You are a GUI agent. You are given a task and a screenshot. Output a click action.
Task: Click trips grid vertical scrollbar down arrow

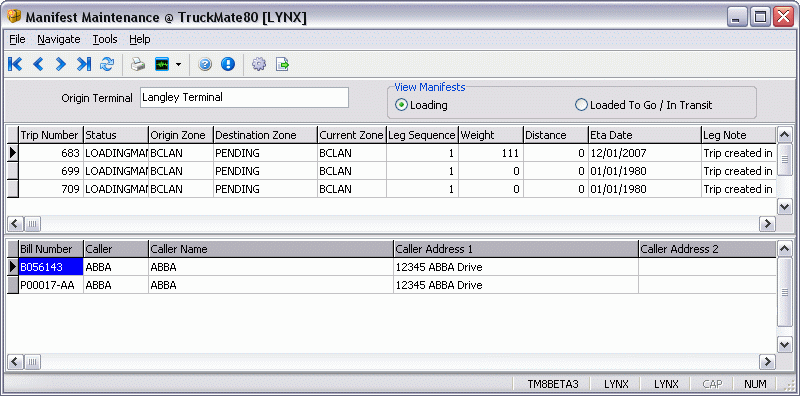point(785,207)
